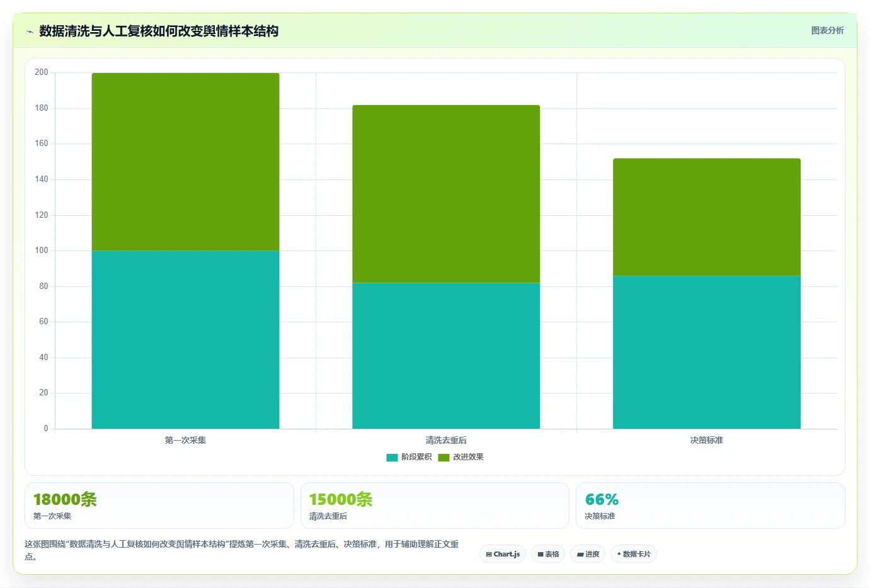Click the 清洗去重后 x-axis label
Image resolution: width=870 pixels, height=588 pixels.
coord(446,440)
